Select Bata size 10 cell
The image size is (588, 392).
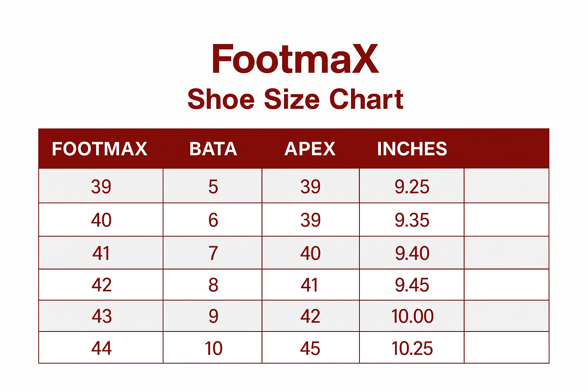point(213,348)
